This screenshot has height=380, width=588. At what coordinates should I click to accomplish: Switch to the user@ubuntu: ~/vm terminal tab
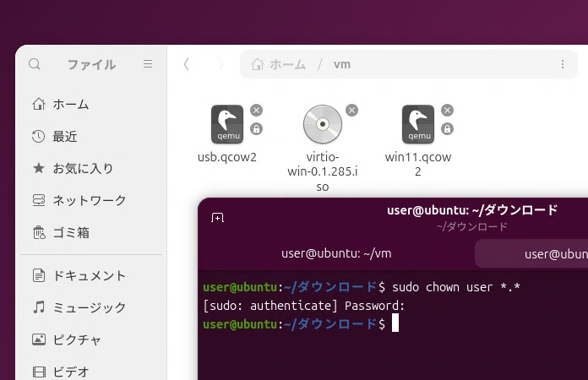[x=336, y=253]
